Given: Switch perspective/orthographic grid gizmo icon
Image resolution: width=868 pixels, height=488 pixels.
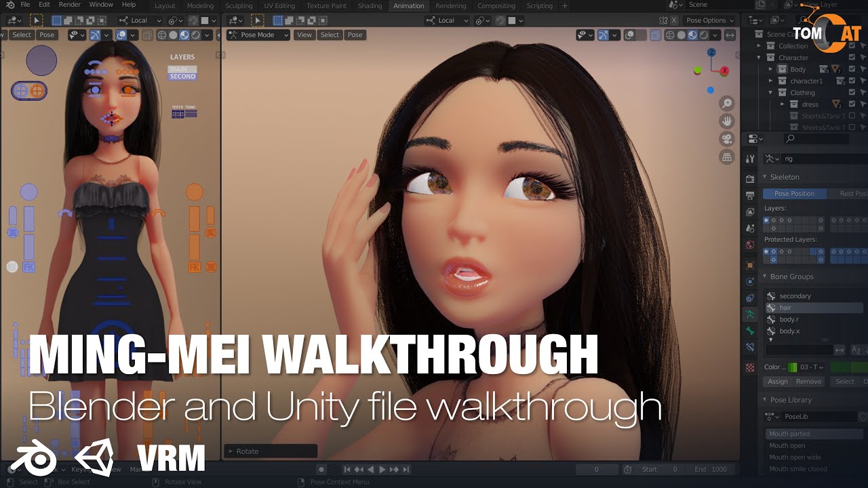Looking at the screenshot, I should click(727, 157).
